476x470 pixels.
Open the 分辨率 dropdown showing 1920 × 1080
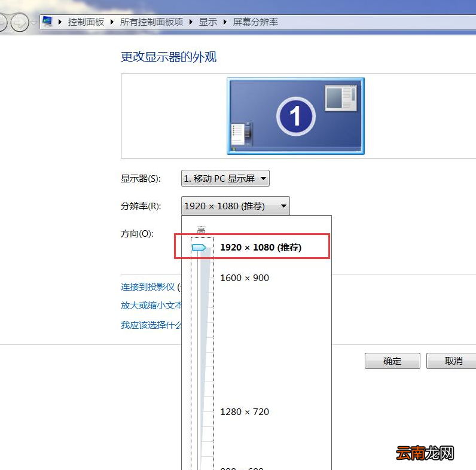(x=235, y=206)
